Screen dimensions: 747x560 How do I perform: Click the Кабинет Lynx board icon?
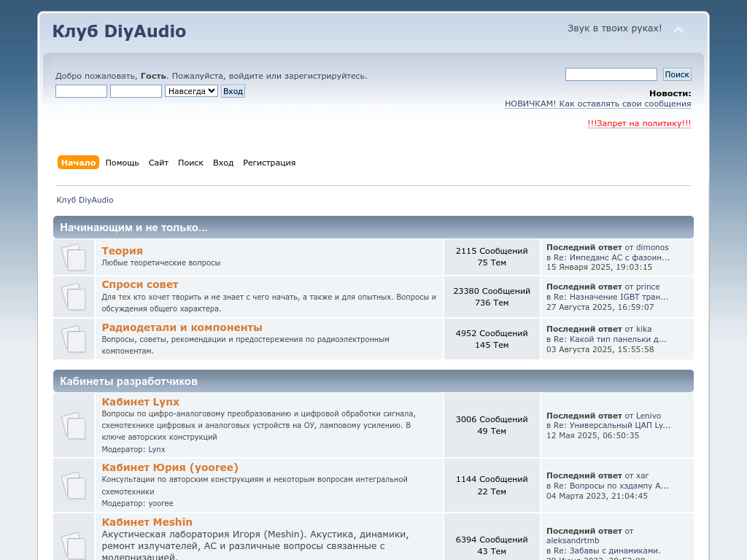(x=74, y=425)
